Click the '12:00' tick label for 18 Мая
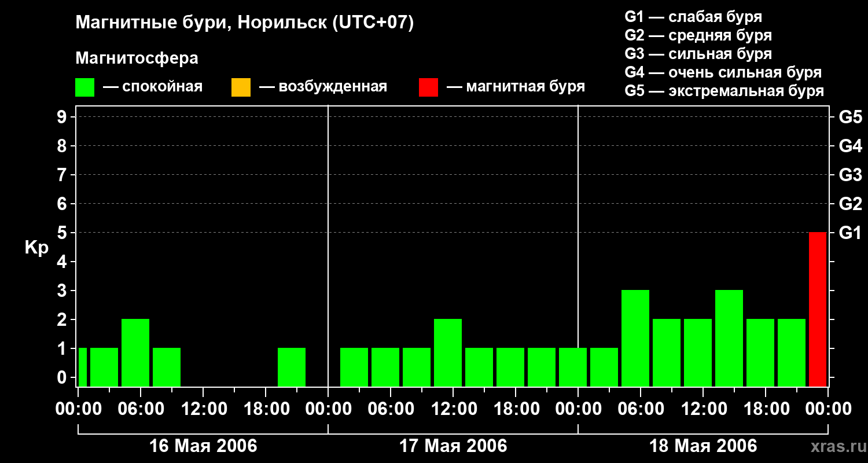The image size is (868, 463). [703, 409]
